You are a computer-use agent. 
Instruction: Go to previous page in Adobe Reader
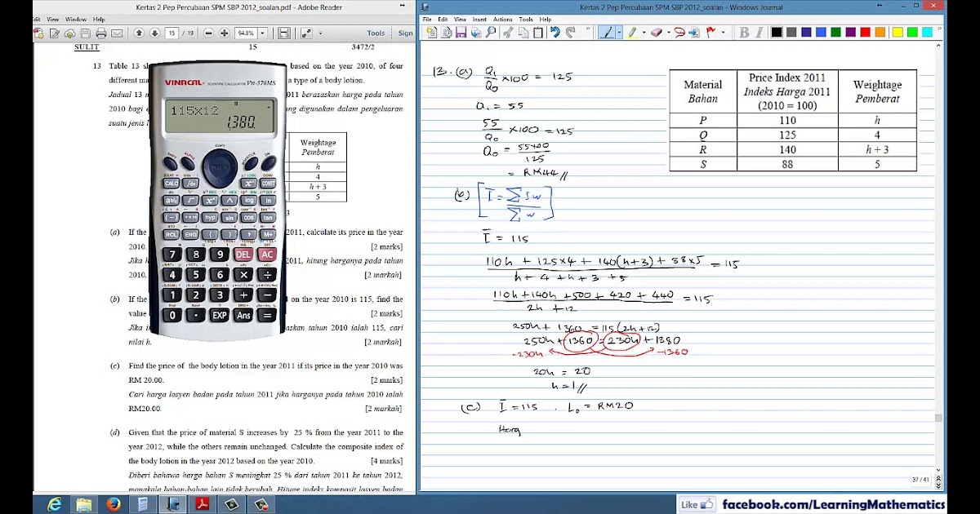[139, 33]
